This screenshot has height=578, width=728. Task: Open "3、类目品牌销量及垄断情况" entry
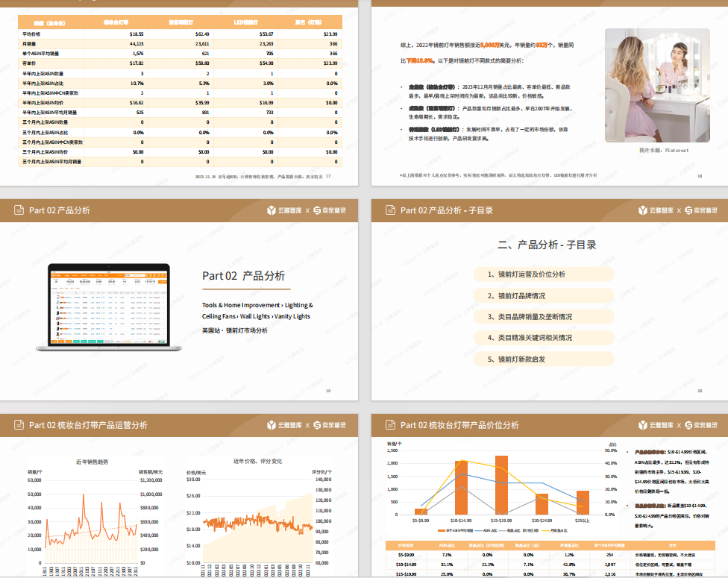[x=543, y=316]
